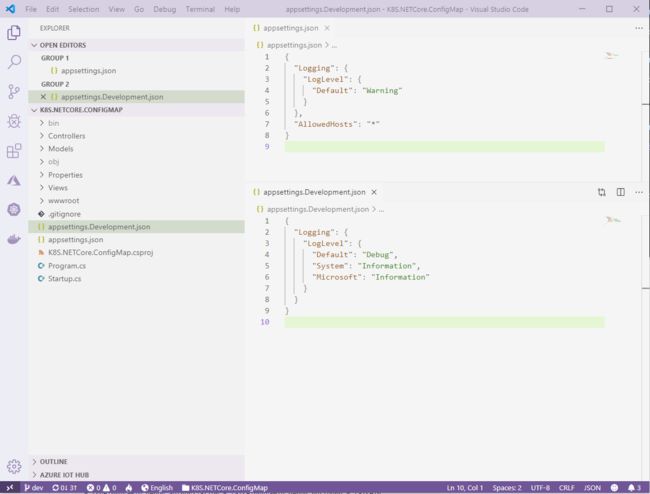
Task: Click the synchronize changes status item
Action: 64,488
